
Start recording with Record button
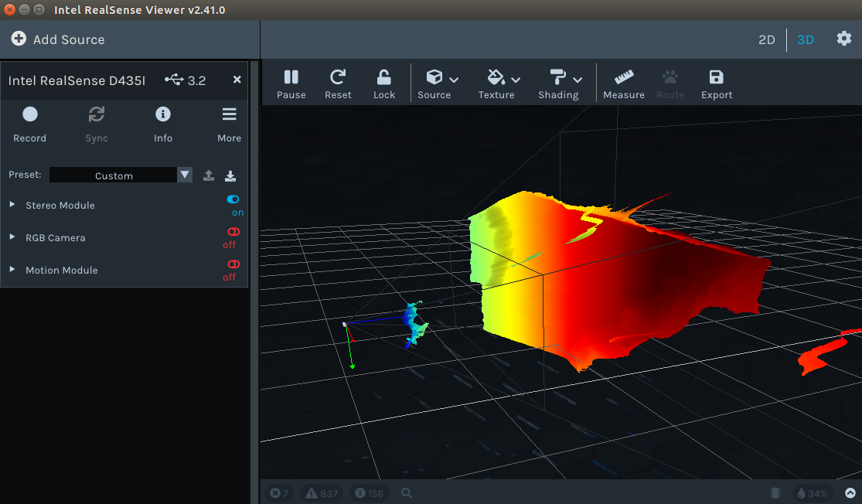pos(29,124)
